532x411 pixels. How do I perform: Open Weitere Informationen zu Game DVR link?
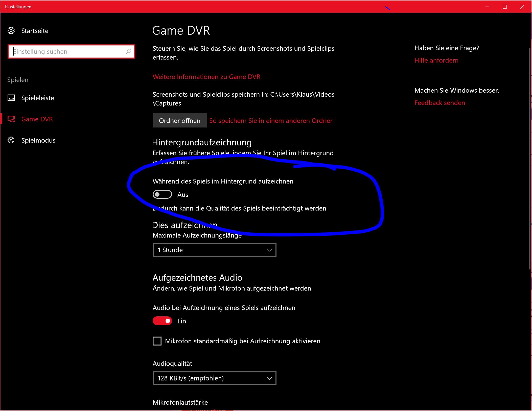pyautogui.click(x=206, y=77)
